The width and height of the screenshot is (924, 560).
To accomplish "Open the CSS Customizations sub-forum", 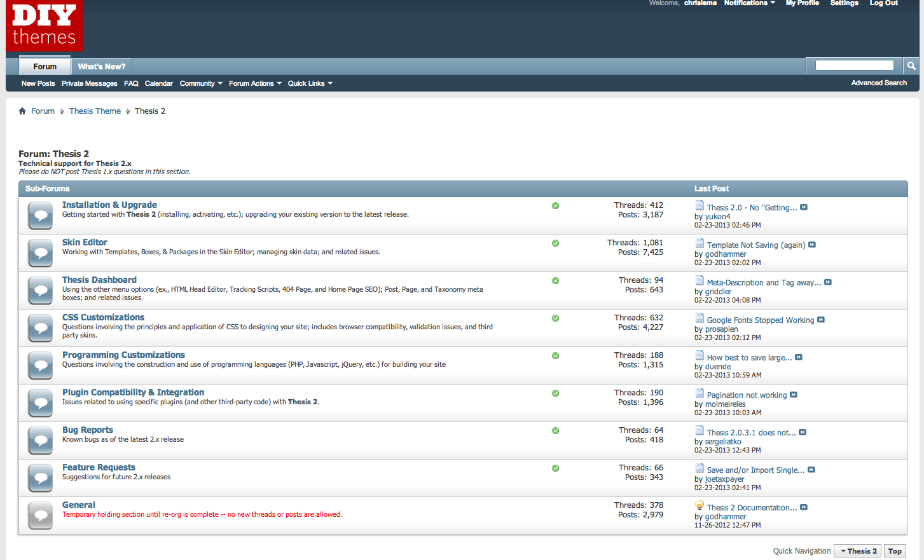I will (x=103, y=317).
